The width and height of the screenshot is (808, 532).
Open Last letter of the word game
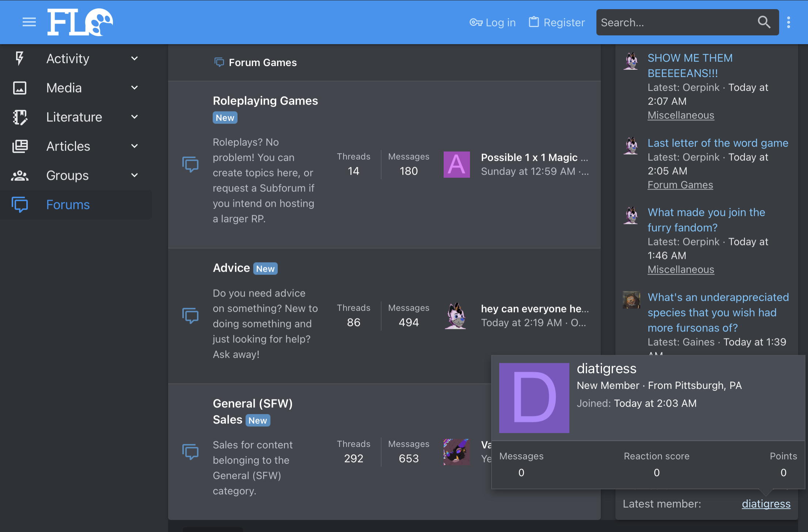click(x=718, y=143)
